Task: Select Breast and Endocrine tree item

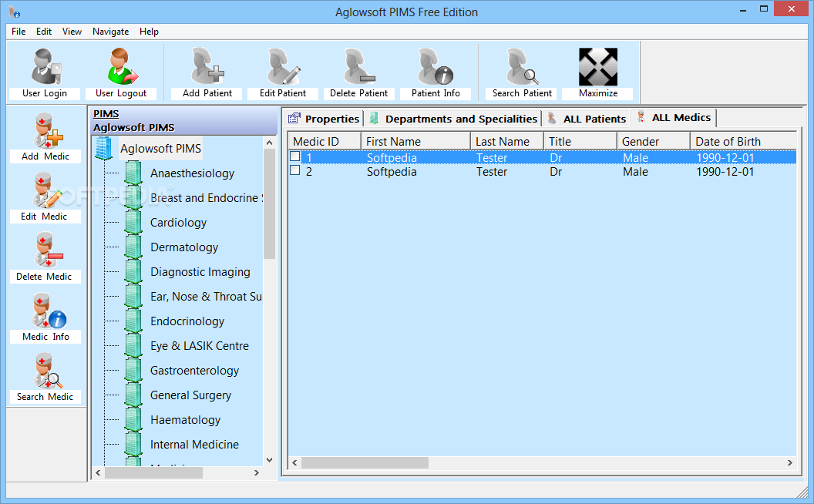Action: [x=206, y=198]
